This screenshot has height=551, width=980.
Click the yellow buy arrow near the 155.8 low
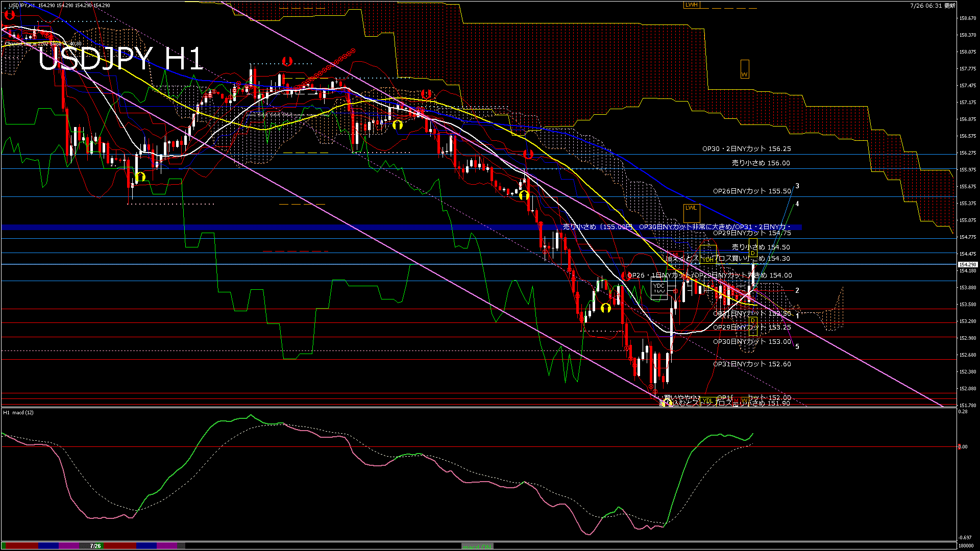(x=141, y=177)
